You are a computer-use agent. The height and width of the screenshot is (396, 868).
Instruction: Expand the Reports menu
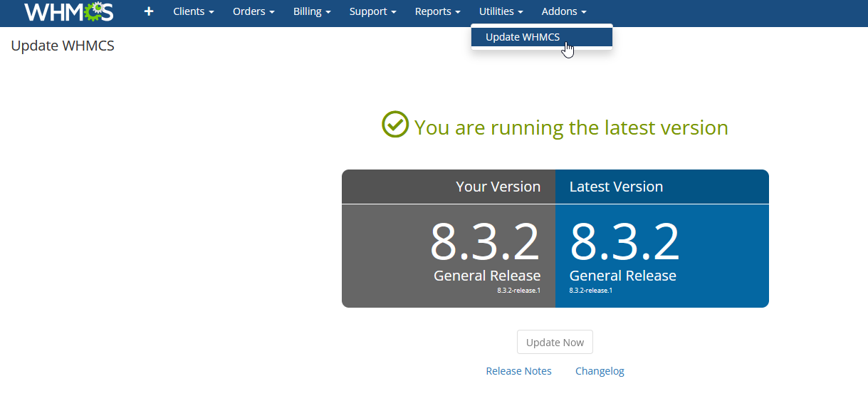coord(438,12)
